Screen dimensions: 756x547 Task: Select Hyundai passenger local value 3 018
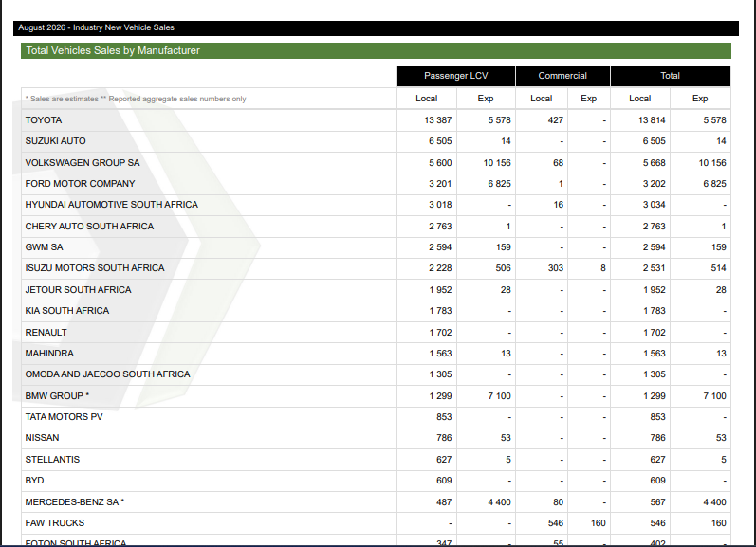440,205
